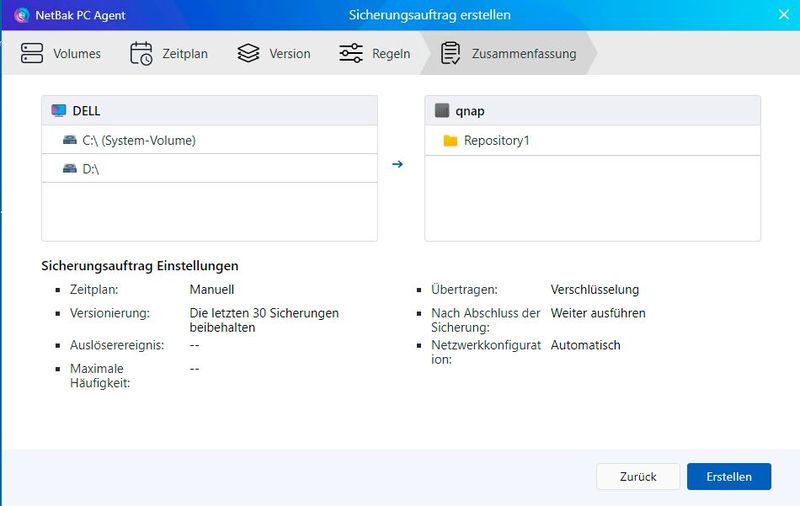Click the 'Sicherungsauftrag Einstellungen' heading
The width and height of the screenshot is (800, 506).
pyautogui.click(x=140, y=266)
